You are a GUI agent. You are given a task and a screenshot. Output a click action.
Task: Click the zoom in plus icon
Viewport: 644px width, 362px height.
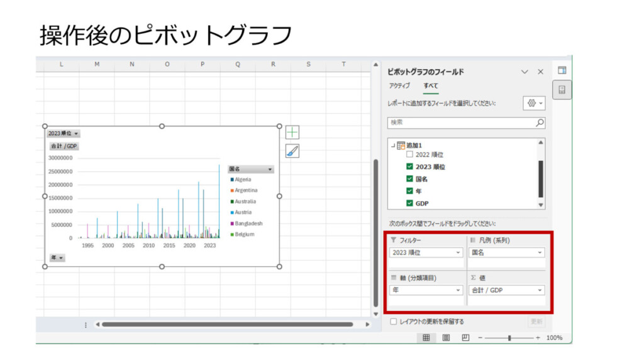538,337
